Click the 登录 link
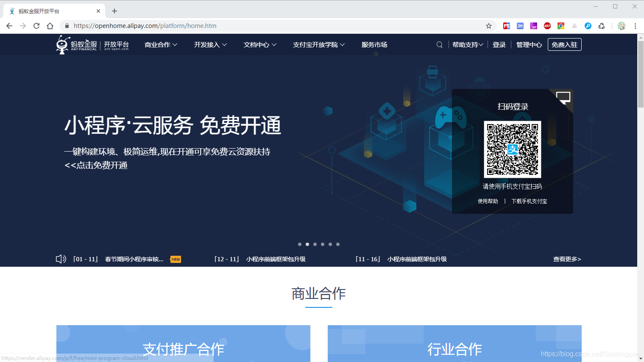Viewport: 644px width, 362px height. click(499, 44)
